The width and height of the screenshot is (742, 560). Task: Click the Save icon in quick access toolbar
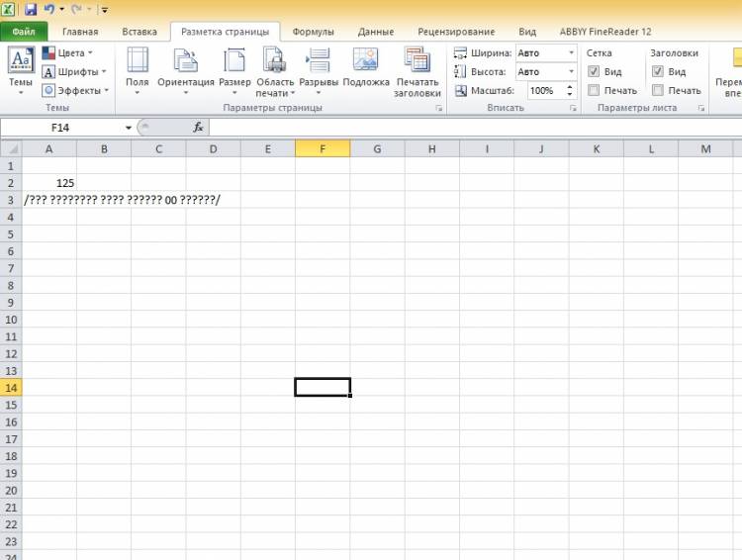[x=31, y=9]
